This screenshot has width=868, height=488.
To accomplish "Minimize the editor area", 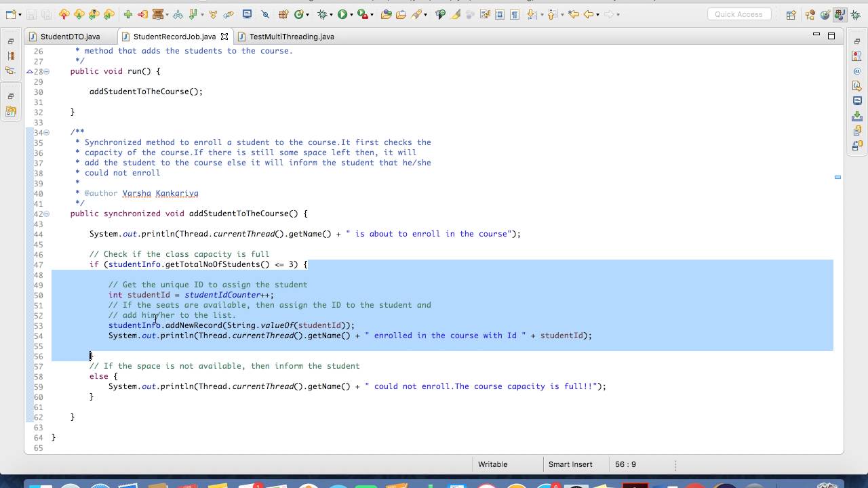I will (x=816, y=35).
